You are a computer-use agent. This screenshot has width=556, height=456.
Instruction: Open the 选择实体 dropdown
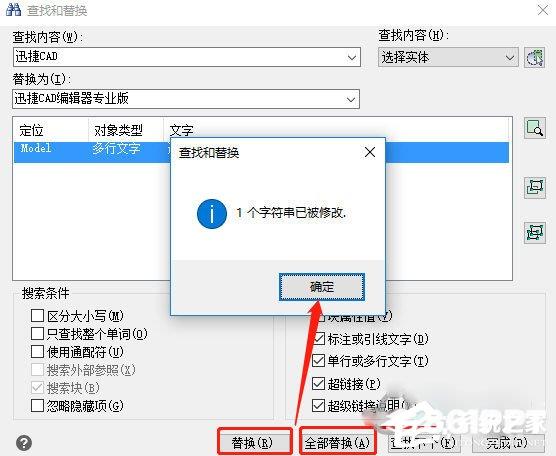448,57
